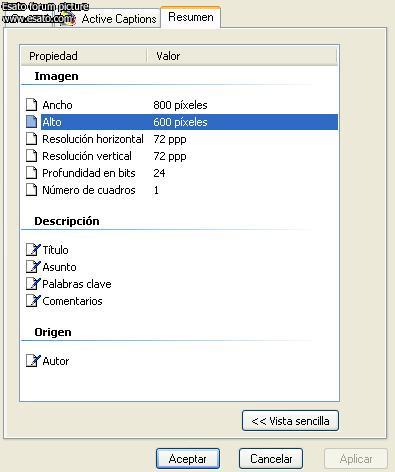
Task: Click the Propiedad column header
Action: pos(84,56)
